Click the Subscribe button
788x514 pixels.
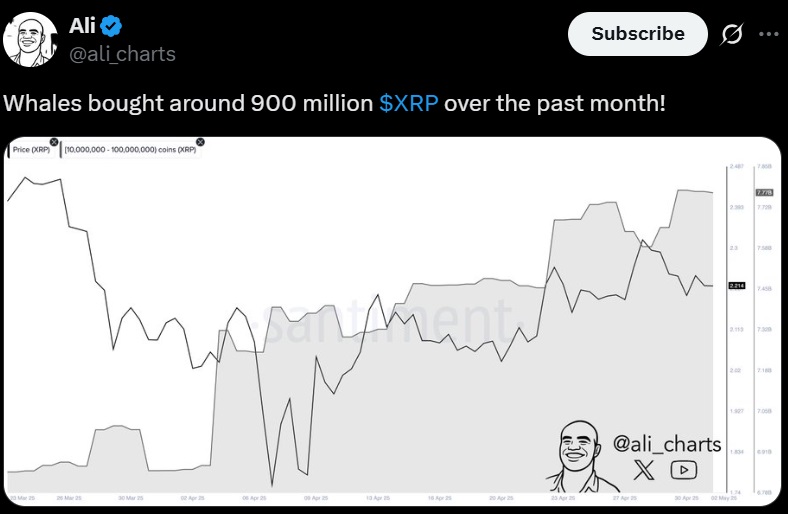pyautogui.click(x=638, y=34)
